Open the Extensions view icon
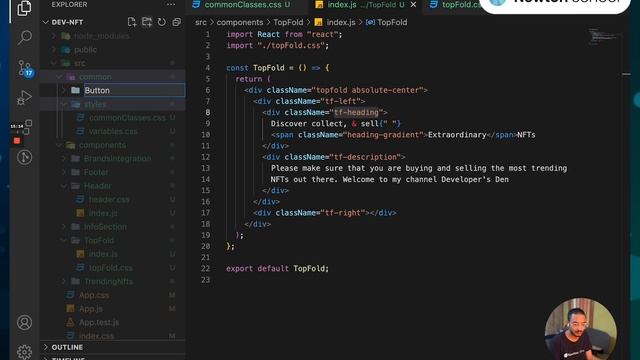640x360 pixels. (27, 127)
